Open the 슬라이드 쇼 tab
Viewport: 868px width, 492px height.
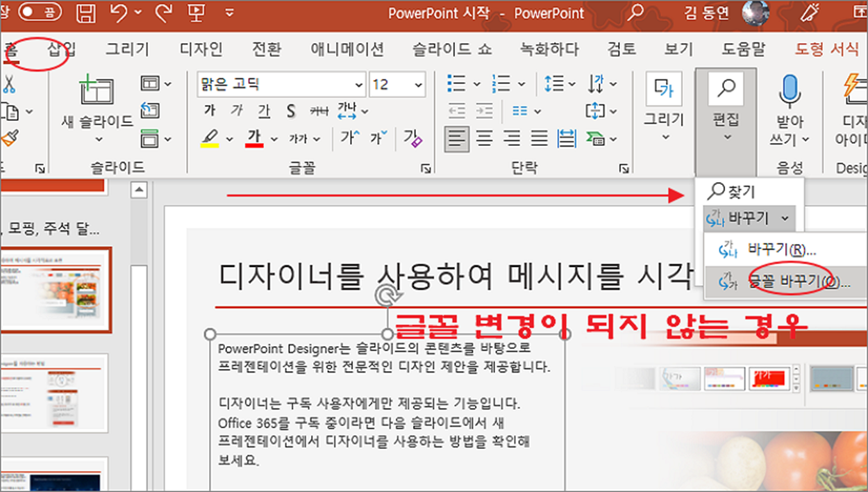pos(452,49)
